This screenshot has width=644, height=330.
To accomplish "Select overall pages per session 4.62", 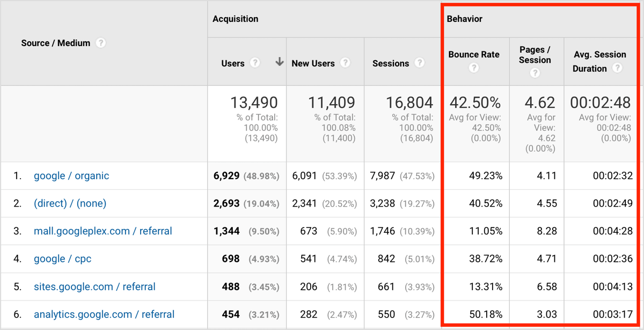I will click(x=540, y=102).
